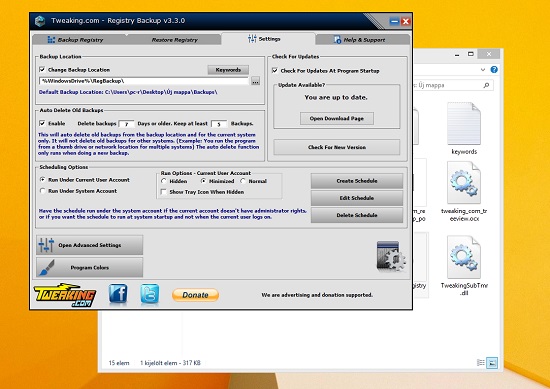Screen dimensions: 550x389
Task: Click Check For New Version button
Action: pos(337,147)
